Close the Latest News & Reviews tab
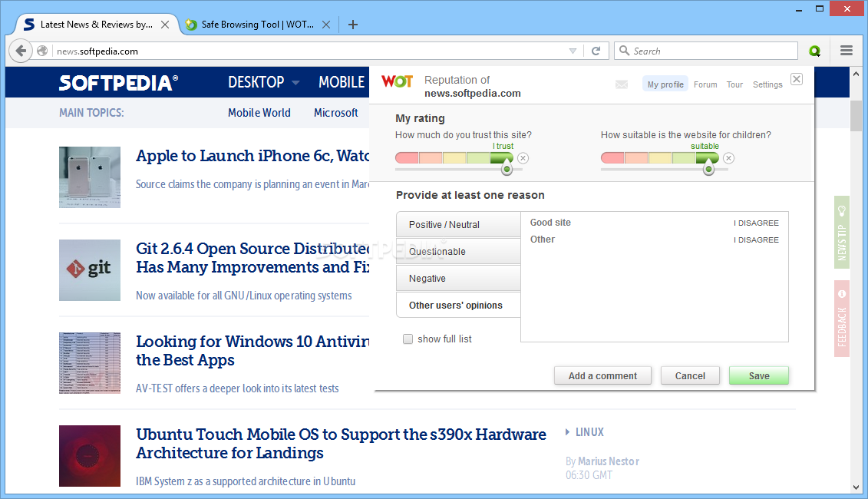The image size is (868, 499). pyautogui.click(x=165, y=25)
